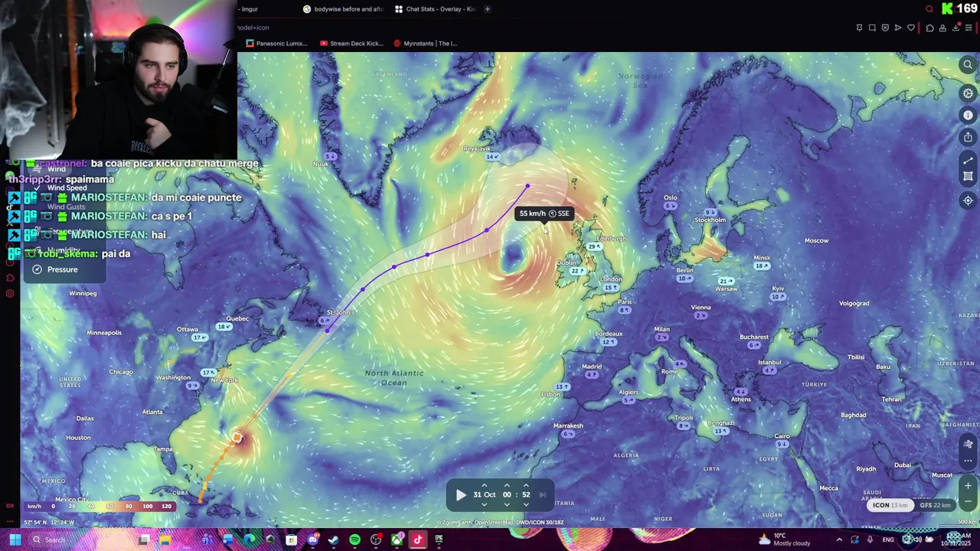Open the browser easy setup menu
This screenshot has width=980, height=551.
click(969, 28)
